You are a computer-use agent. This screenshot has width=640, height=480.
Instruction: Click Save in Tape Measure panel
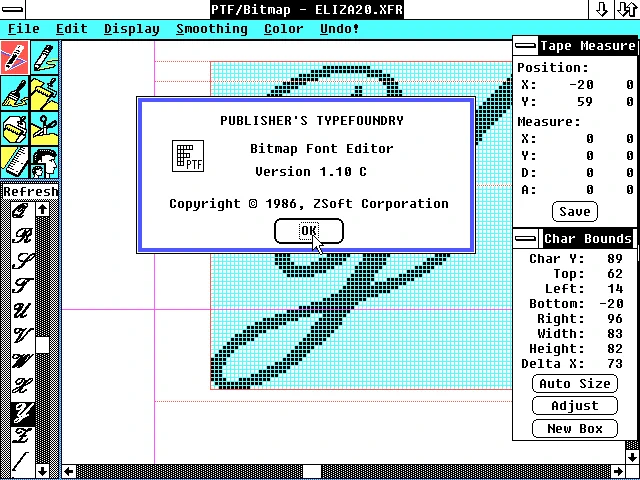click(575, 211)
